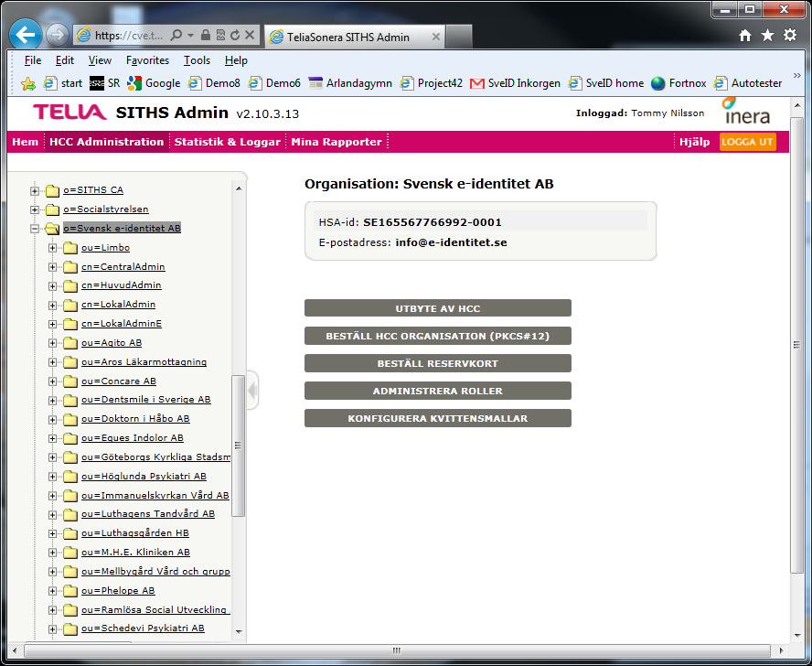Open the View menu
This screenshot has height=666, width=812.
tap(100, 60)
